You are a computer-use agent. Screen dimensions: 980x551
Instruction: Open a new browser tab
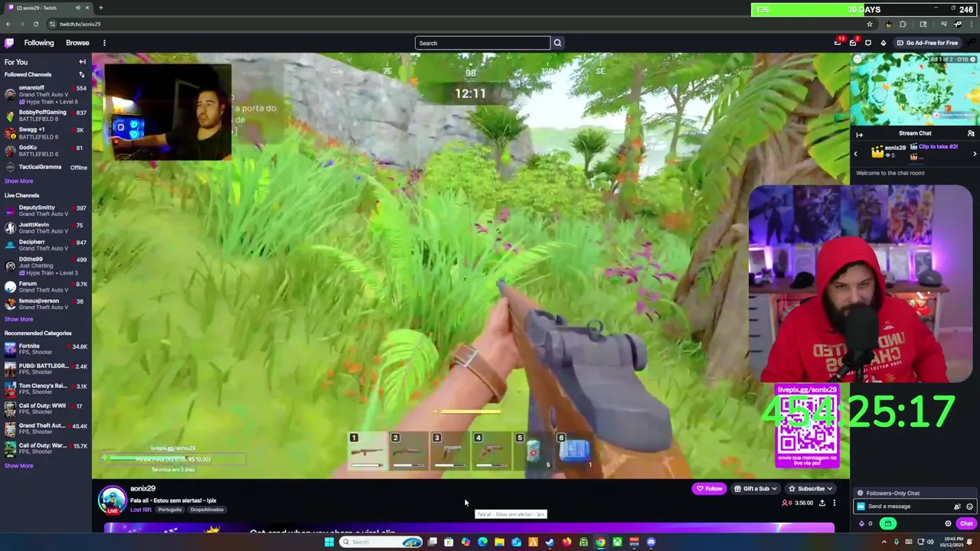[x=100, y=8]
